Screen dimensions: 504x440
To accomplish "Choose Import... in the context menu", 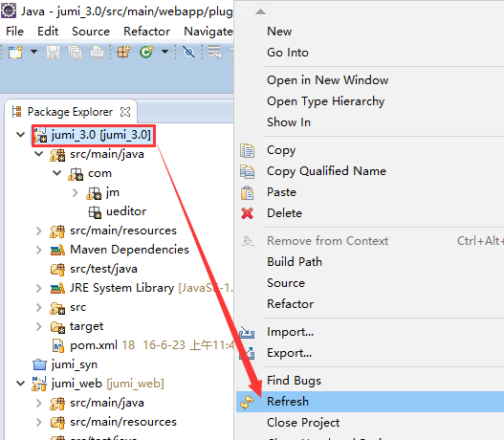I will [x=290, y=332].
